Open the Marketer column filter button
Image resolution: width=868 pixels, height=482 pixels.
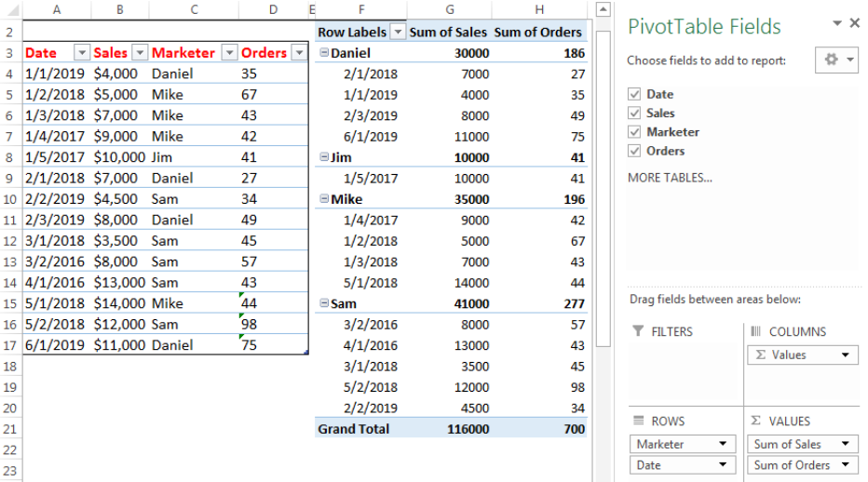(229, 52)
